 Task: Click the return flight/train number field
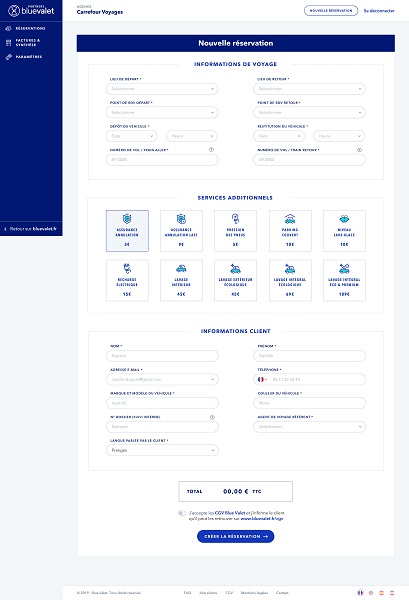(x=309, y=160)
